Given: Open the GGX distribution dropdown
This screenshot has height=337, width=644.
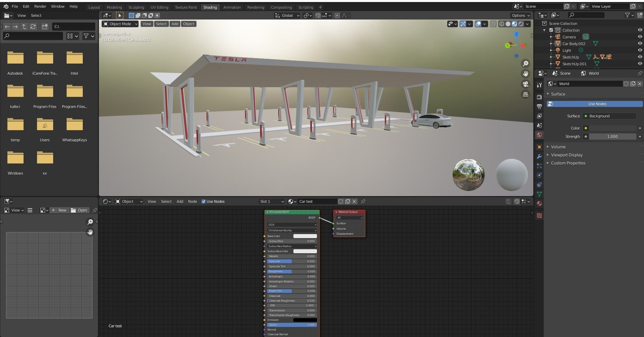Looking at the screenshot, I should [x=292, y=225].
